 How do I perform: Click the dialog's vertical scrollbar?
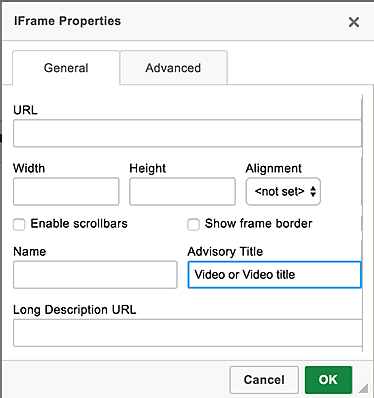362,223
